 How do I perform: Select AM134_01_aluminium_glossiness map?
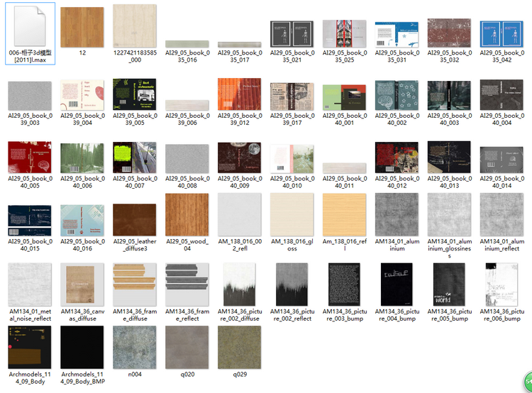[x=449, y=214]
